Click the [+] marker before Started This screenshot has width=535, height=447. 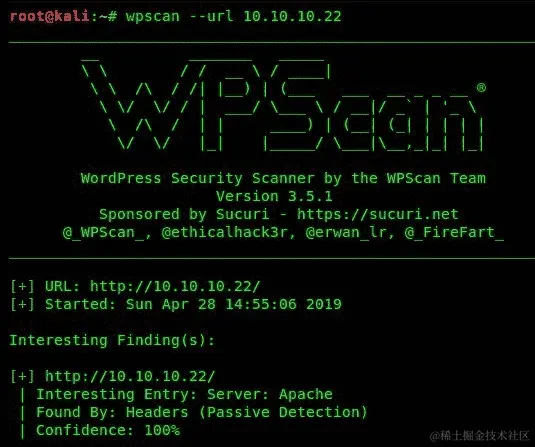point(23,304)
